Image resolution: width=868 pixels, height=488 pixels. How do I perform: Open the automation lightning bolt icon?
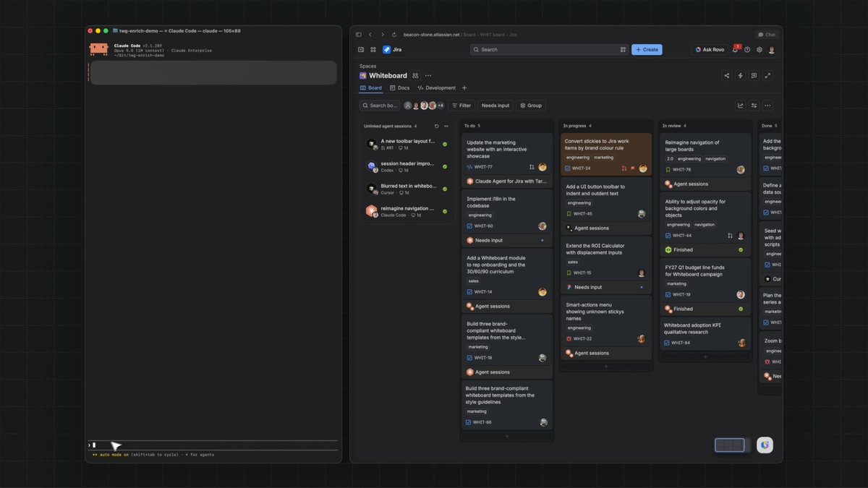pyautogui.click(x=740, y=75)
